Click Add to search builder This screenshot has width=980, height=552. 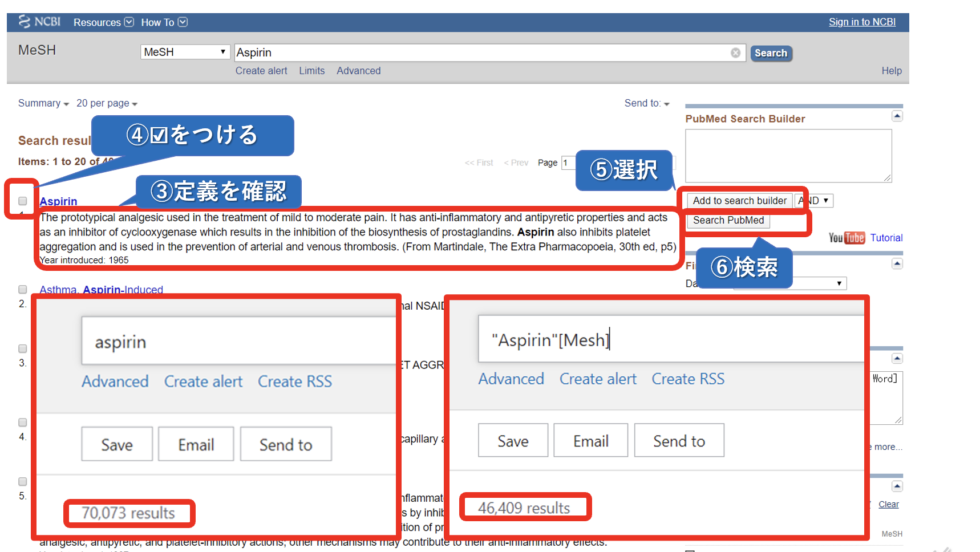[739, 200]
